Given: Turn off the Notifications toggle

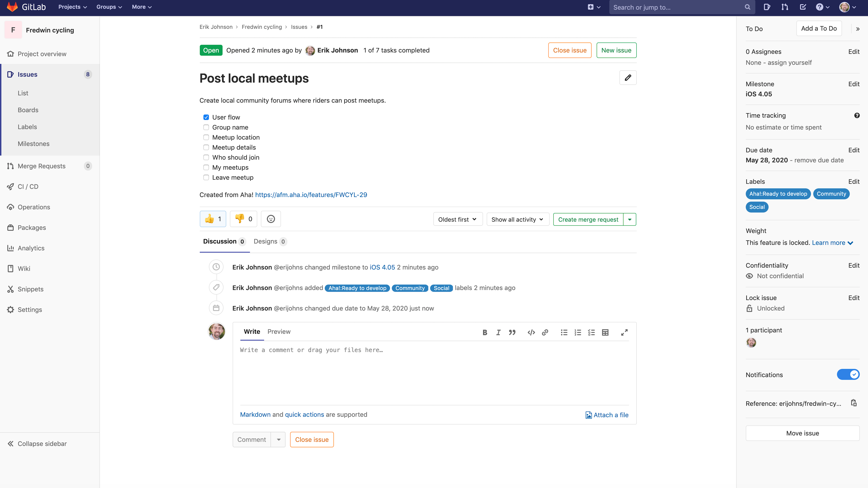Looking at the screenshot, I should pyautogui.click(x=848, y=375).
